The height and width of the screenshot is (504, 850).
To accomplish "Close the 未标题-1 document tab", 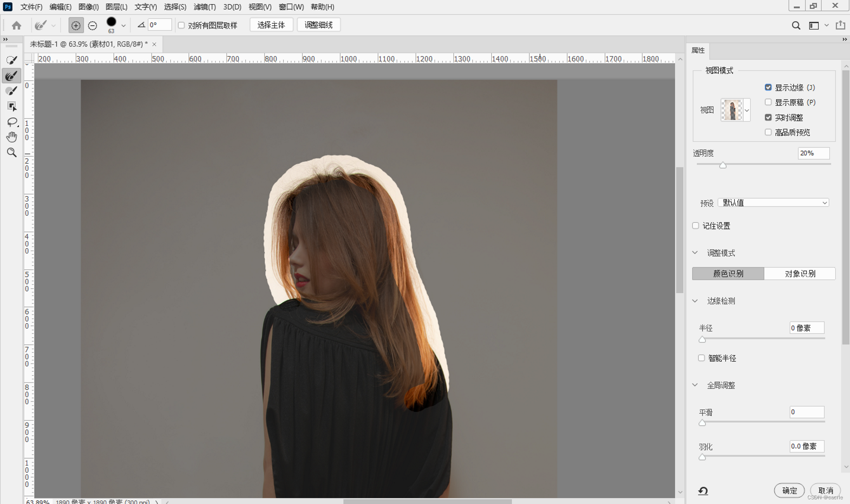I will coord(154,44).
